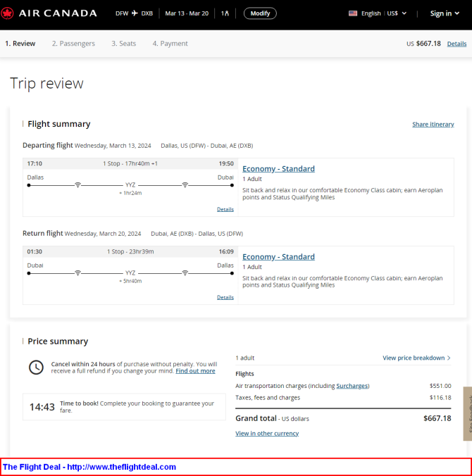Click the Share itinerary link

coord(433,124)
